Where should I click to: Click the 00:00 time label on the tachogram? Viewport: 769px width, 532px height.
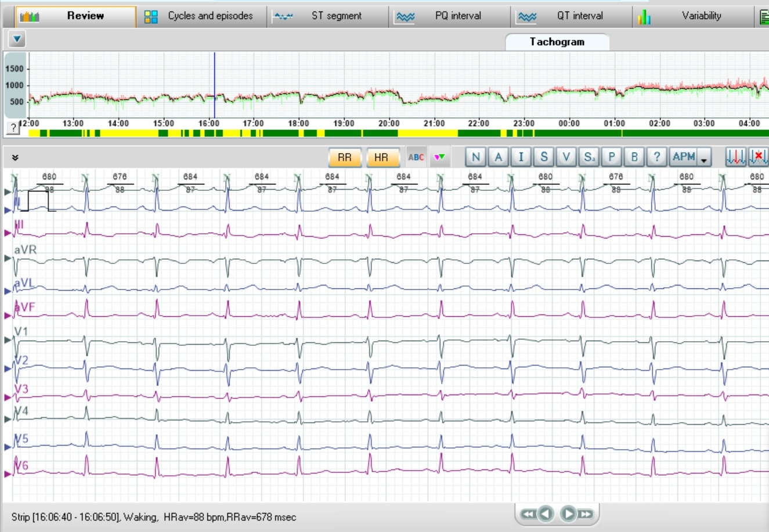(x=569, y=124)
